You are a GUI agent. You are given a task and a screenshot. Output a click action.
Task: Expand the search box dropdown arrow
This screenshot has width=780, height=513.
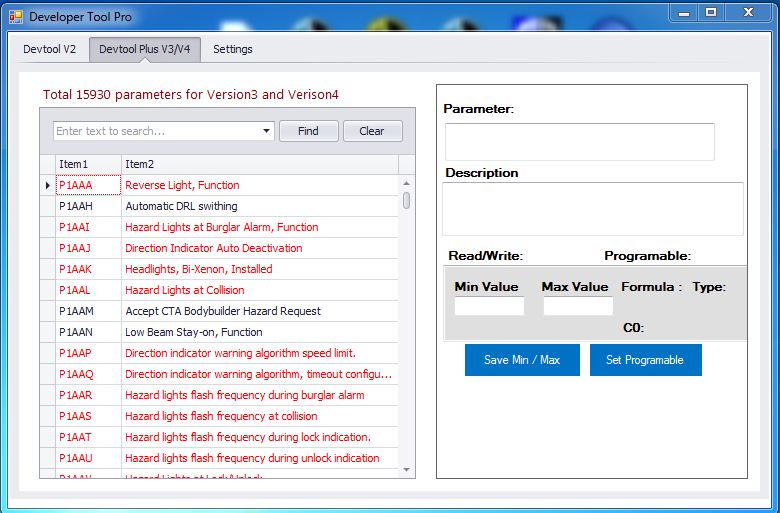[267, 131]
